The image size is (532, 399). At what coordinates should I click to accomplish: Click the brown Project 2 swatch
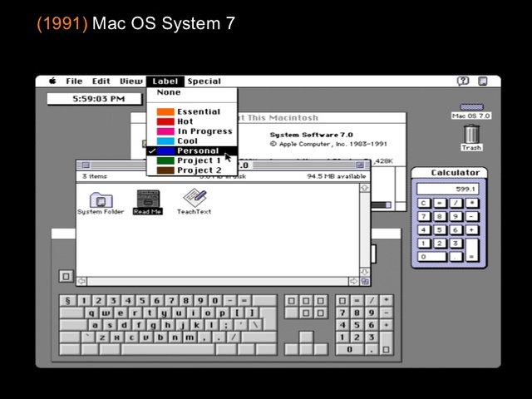click(x=165, y=170)
